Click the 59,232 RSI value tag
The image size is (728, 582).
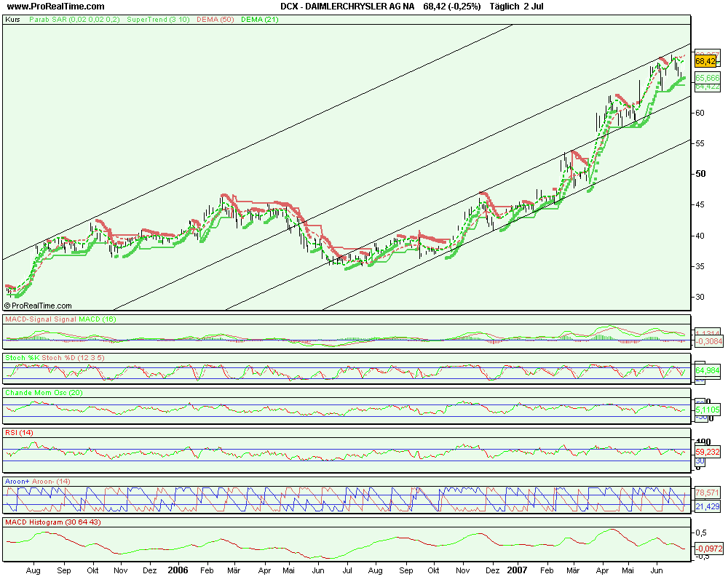pos(707,452)
